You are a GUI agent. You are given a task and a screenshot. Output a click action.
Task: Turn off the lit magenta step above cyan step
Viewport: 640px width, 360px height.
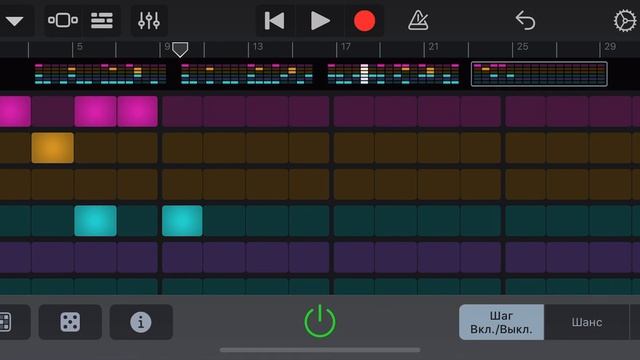pyautogui.click(x=96, y=111)
